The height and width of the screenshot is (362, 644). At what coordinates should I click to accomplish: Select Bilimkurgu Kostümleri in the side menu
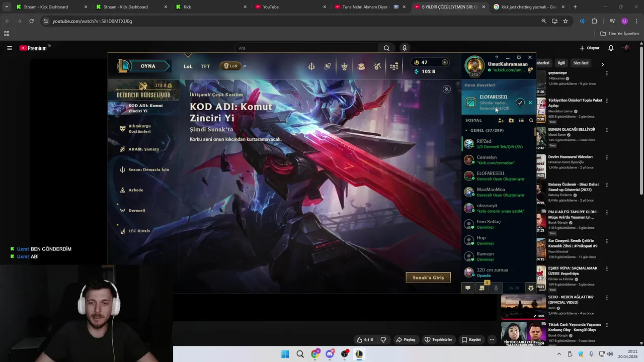click(139, 129)
